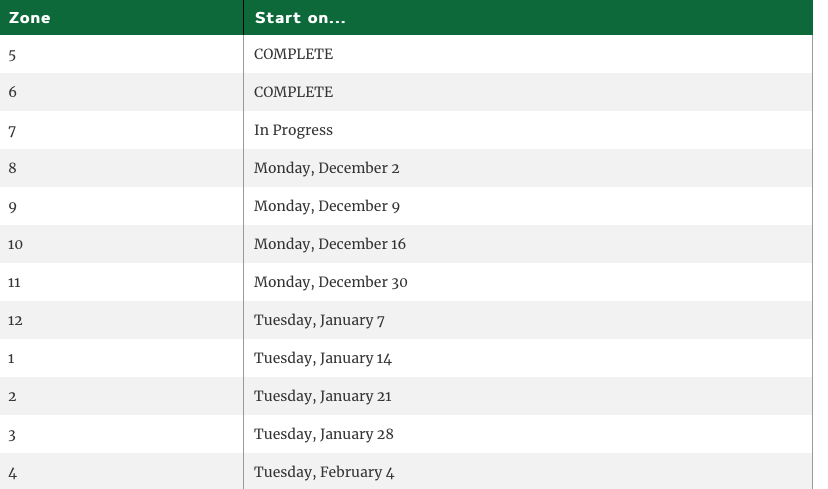Click the Monday, December 9 cell
The image size is (828, 489).
(326, 206)
